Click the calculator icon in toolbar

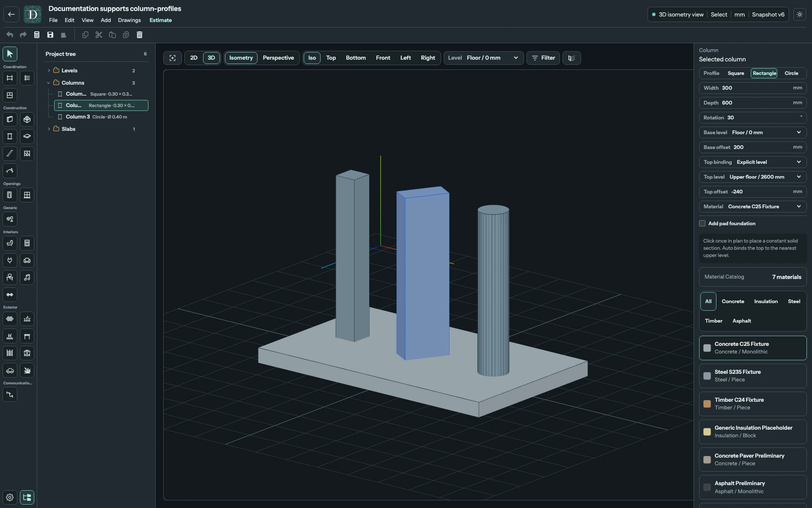point(37,35)
